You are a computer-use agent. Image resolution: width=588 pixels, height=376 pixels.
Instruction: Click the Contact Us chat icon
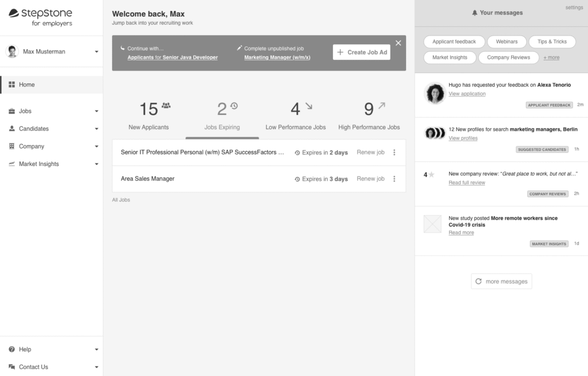12,367
